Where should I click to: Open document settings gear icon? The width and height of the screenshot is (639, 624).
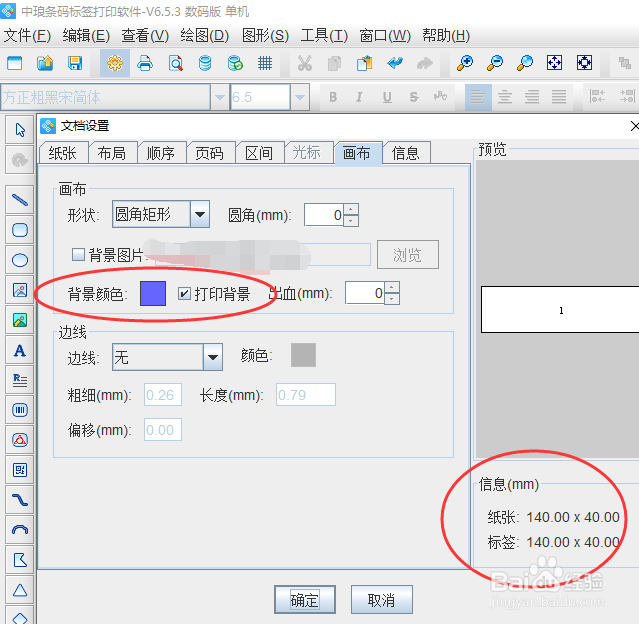tap(115, 63)
